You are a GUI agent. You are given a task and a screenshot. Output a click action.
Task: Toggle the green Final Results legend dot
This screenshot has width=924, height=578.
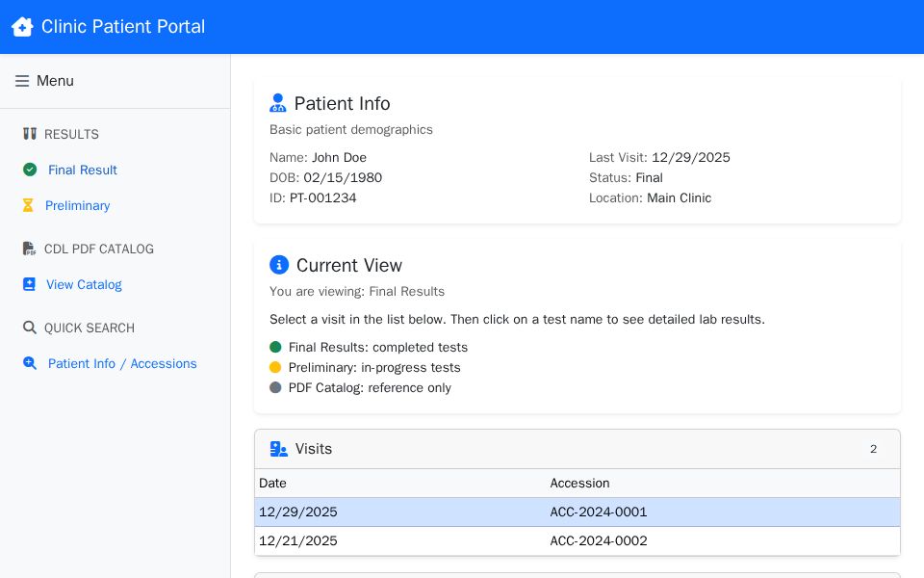(275, 346)
